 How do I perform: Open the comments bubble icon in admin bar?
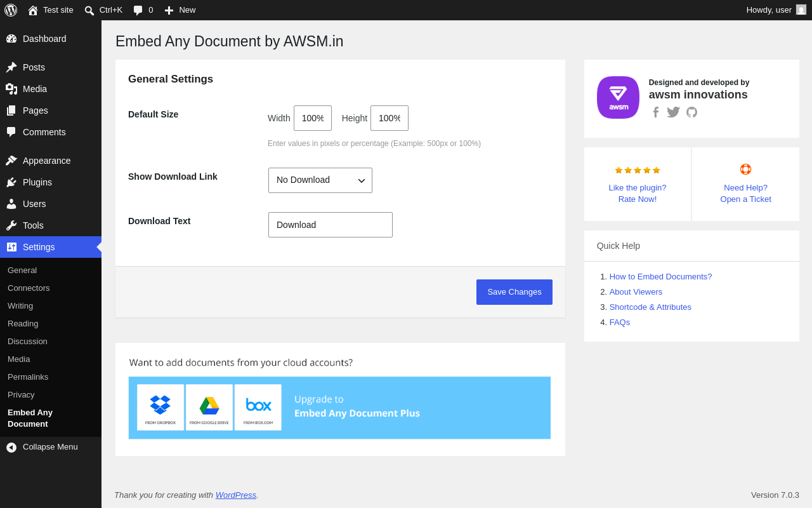[x=138, y=10]
